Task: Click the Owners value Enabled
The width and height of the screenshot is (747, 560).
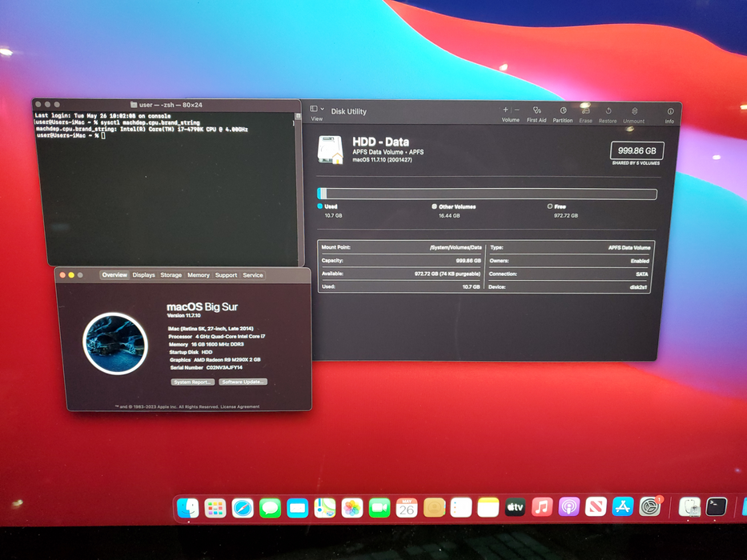Action: pos(640,261)
